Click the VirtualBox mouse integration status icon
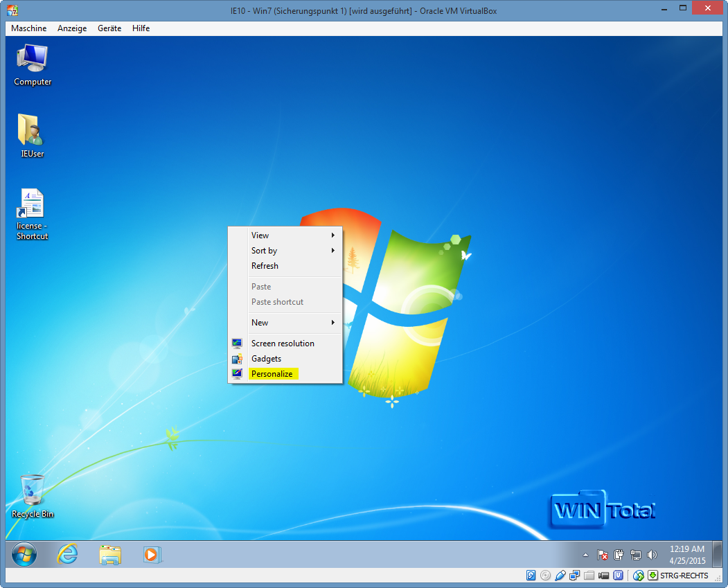The image size is (728, 588). pyautogui.click(x=639, y=576)
